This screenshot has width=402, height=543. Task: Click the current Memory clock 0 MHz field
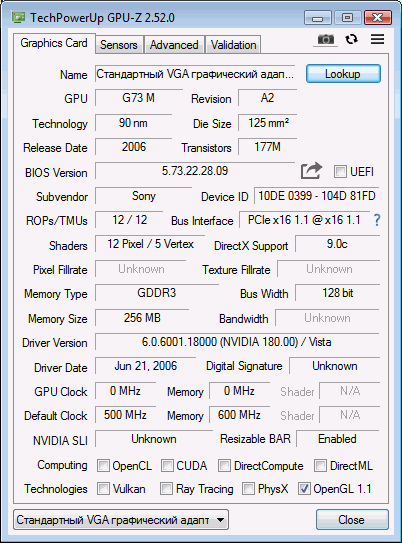[239, 391]
